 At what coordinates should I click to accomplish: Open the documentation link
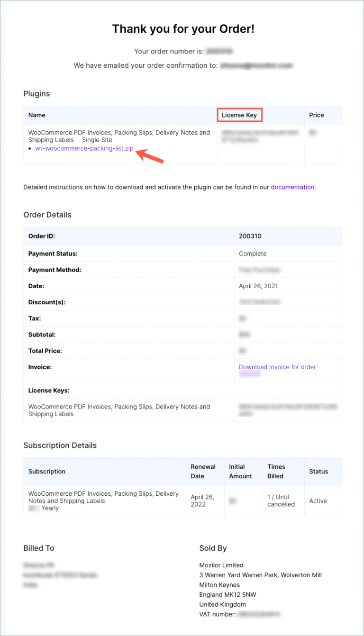coord(293,187)
